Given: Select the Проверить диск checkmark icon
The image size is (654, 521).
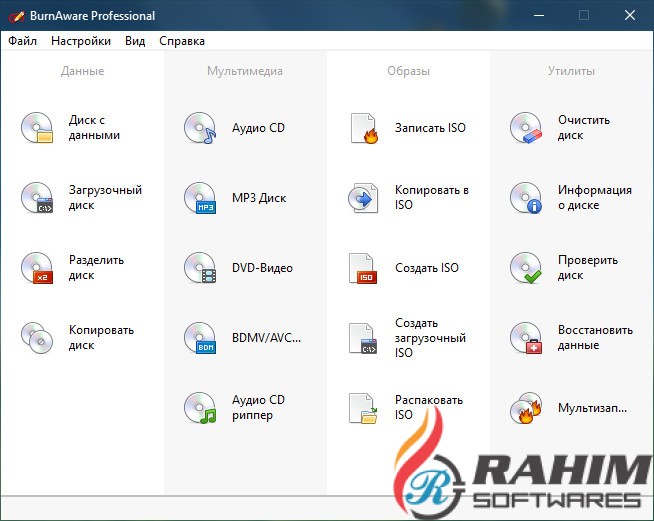Looking at the screenshot, I should [x=526, y=268].
